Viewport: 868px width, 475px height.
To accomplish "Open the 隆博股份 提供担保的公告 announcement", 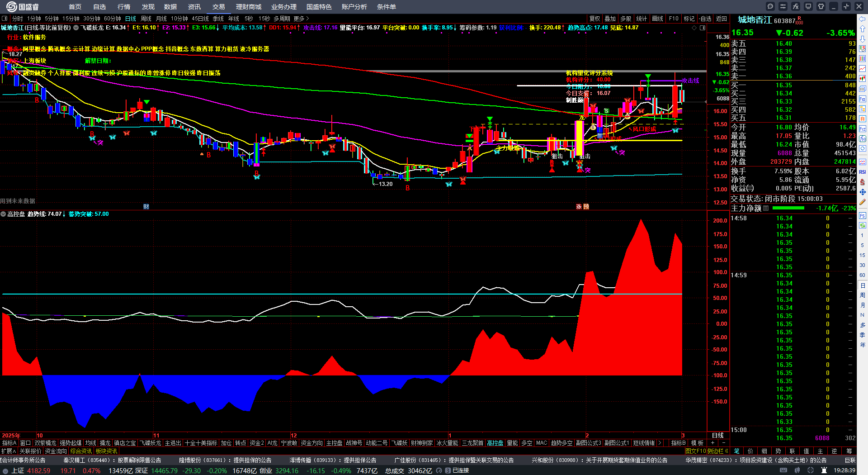I will click(x=225, y=460).
